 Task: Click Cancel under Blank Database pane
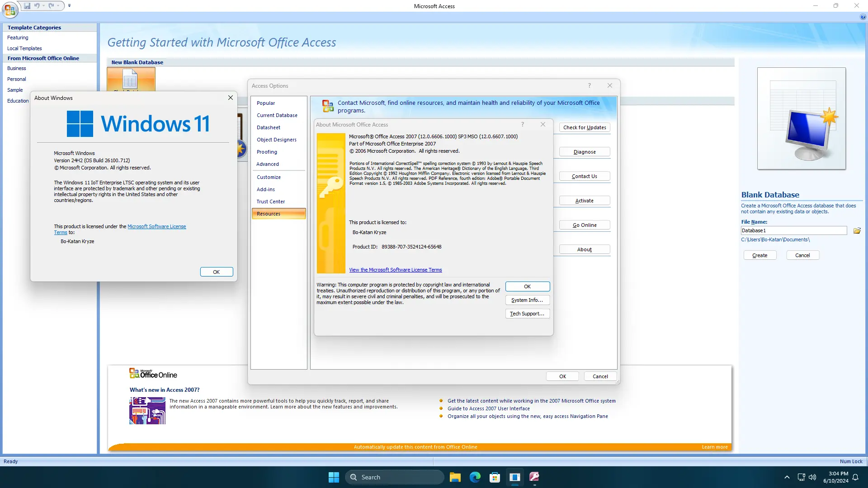[x=803, y=255]
